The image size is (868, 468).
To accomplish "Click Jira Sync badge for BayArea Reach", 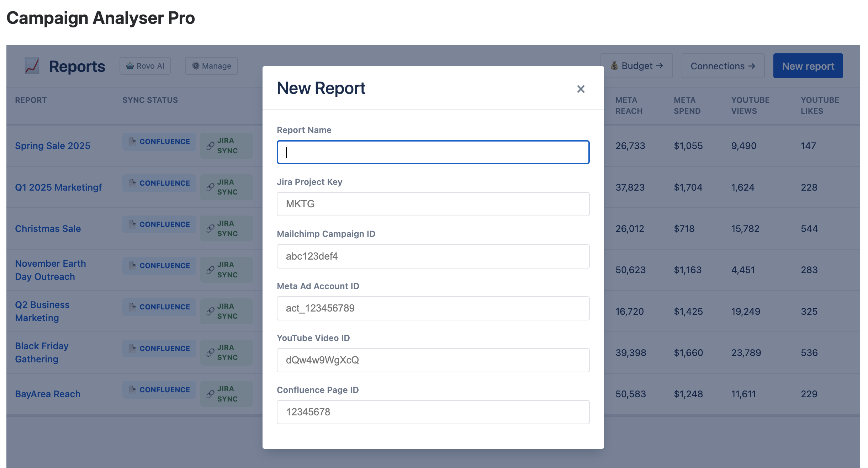I will tap(226, 394).
